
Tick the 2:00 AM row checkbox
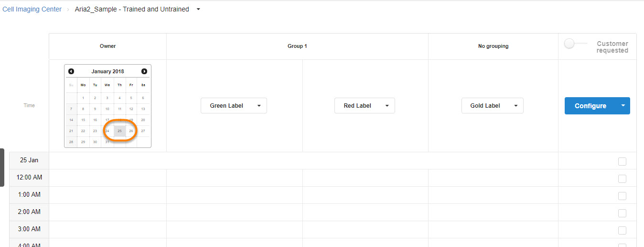[x=622, y=213]
